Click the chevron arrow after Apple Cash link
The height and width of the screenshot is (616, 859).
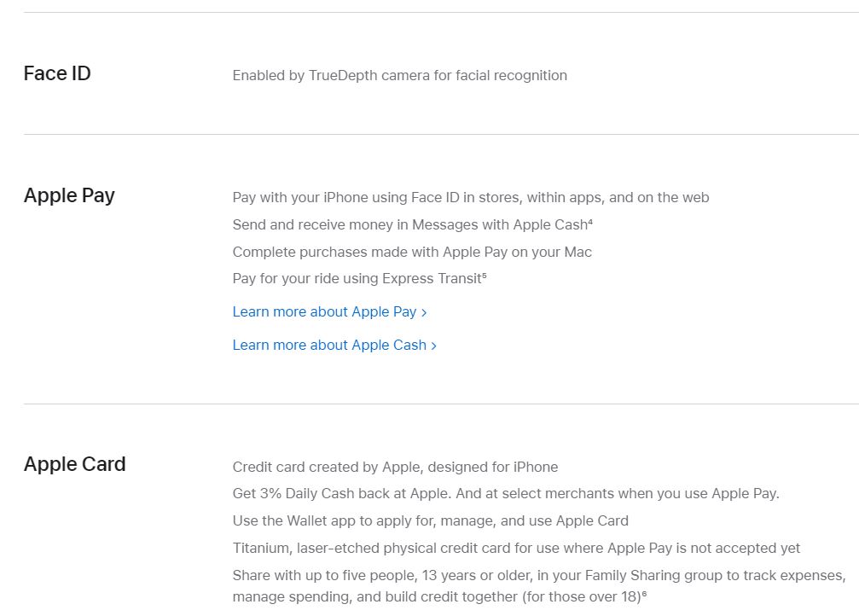(x=434, y=346)
